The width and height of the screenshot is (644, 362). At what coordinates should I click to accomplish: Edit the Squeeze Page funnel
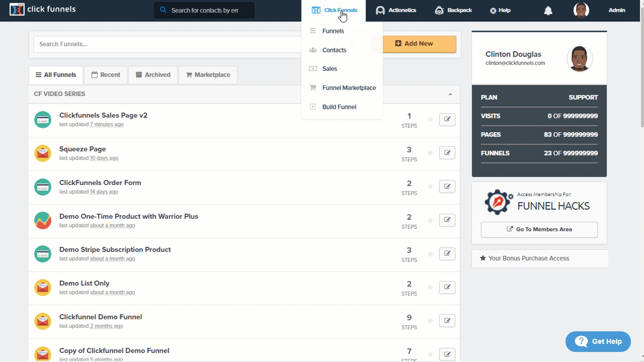click(x=447, y=153)
